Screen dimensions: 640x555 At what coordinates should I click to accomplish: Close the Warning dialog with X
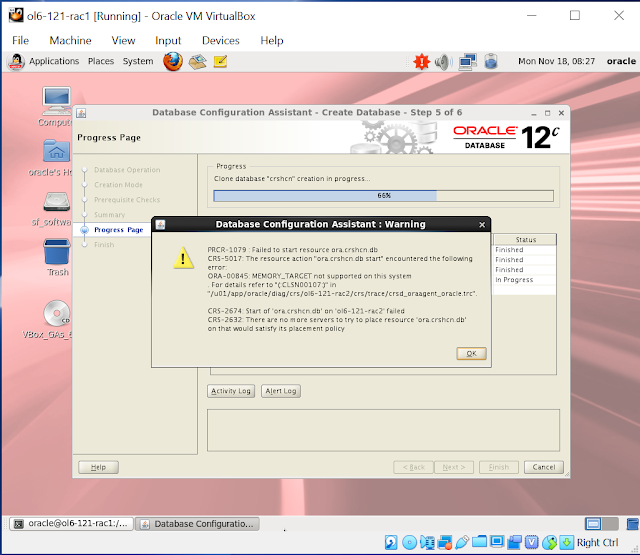tap(482, 224)
